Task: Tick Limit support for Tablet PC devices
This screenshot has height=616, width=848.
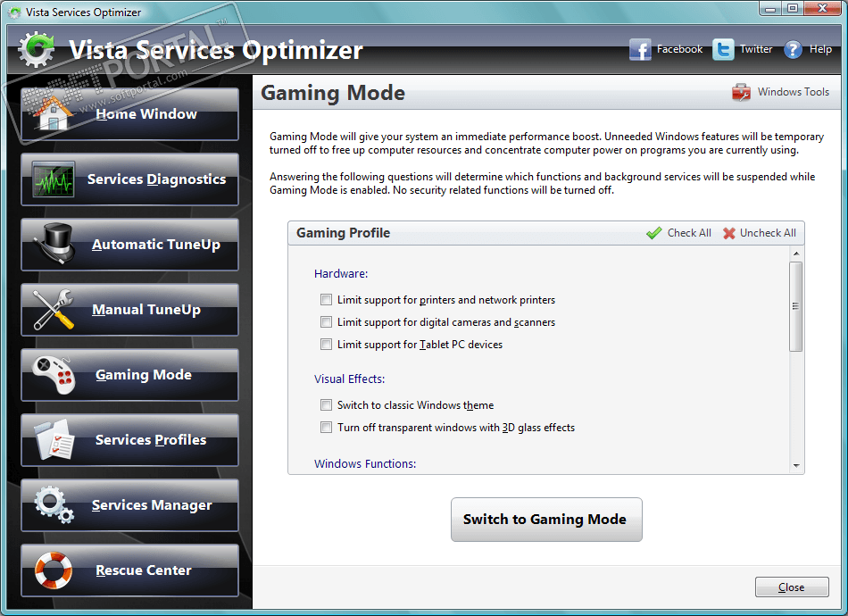Action: tap(326, 344)
